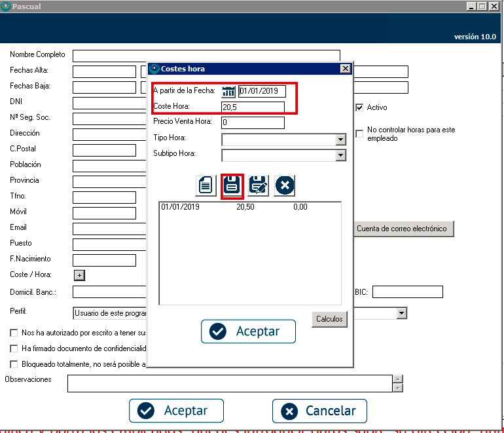Enable No controlar horas para este empleado
The image size is (504, 433).
(x=359, y=134)
